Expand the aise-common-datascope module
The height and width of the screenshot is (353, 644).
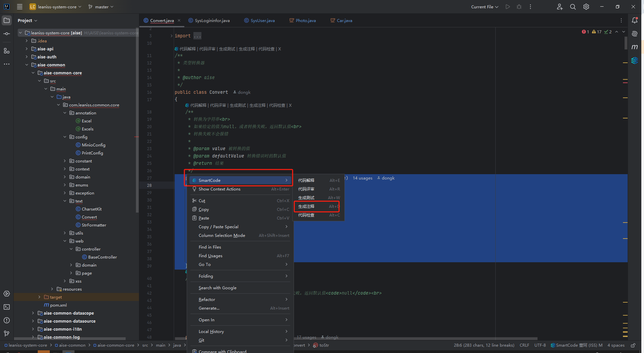[33, 313]
